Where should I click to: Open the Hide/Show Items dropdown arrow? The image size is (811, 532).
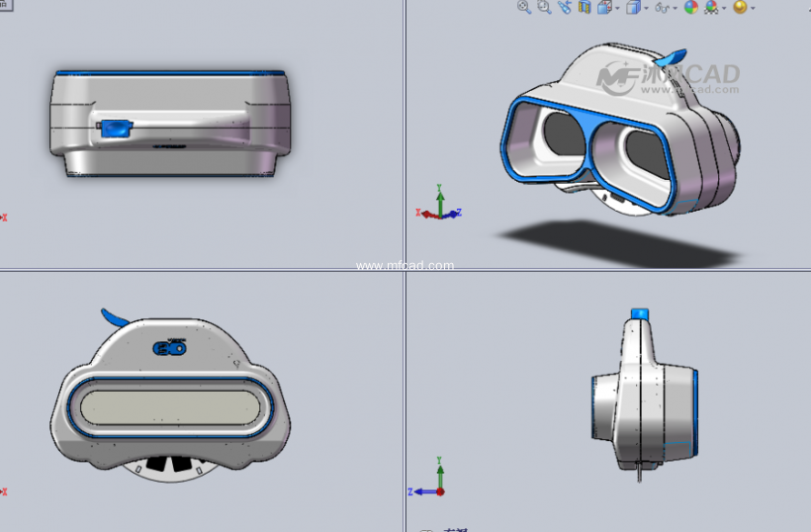(675, 8)
